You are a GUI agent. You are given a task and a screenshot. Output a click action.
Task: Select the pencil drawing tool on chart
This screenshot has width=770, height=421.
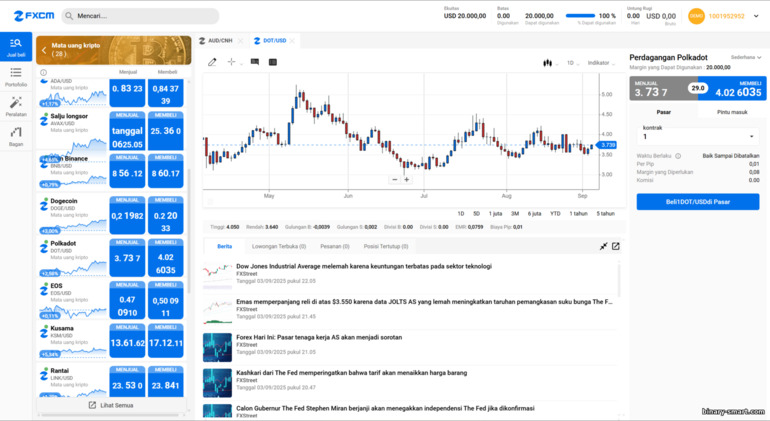(x=212, y=62)
